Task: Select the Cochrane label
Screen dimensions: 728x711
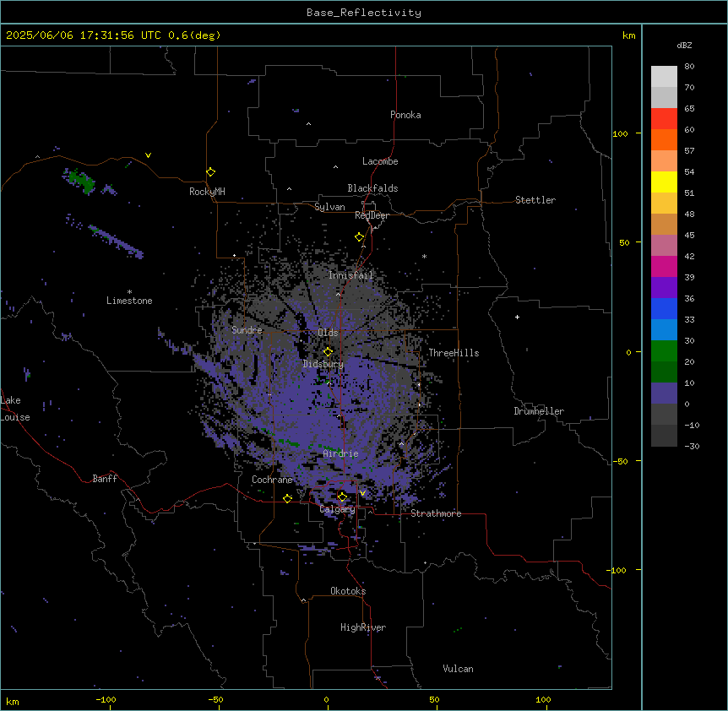Action: 272,480
